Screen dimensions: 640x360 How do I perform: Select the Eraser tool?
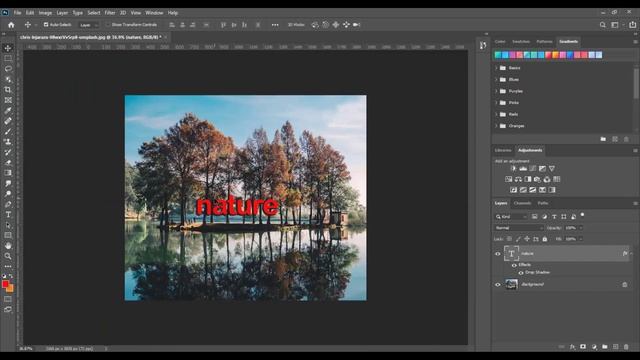point(8,162)
